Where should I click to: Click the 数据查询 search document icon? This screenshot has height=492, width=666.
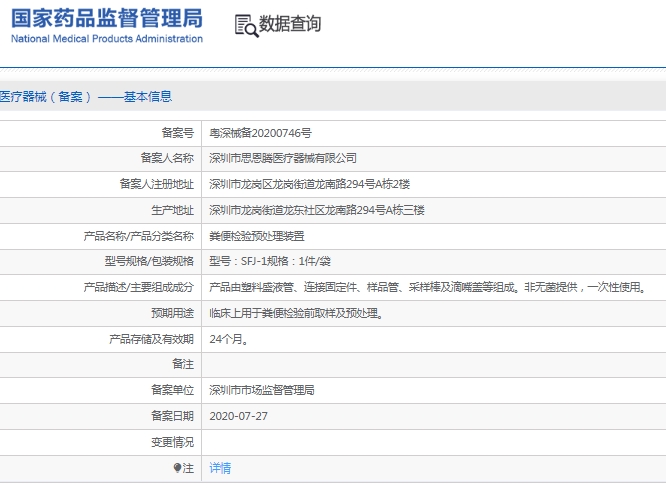pyautogui.click(x=246, y=25)
